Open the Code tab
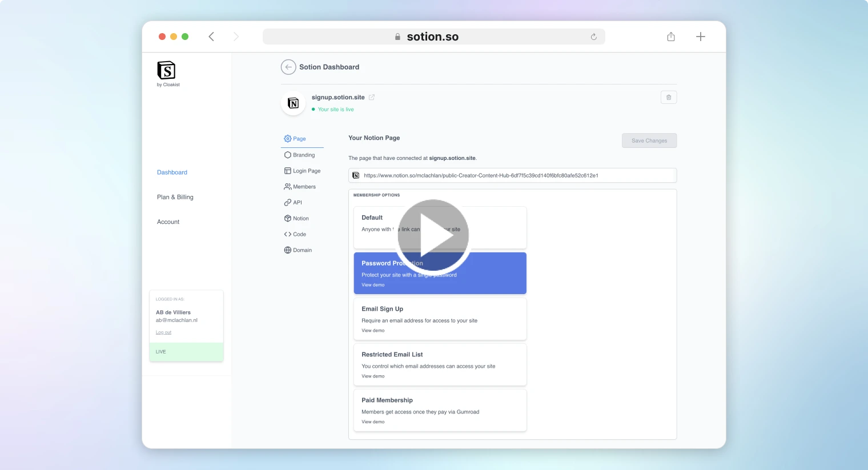Image resolution: width=868 pixels, height=470 pixels. (295, 234)
